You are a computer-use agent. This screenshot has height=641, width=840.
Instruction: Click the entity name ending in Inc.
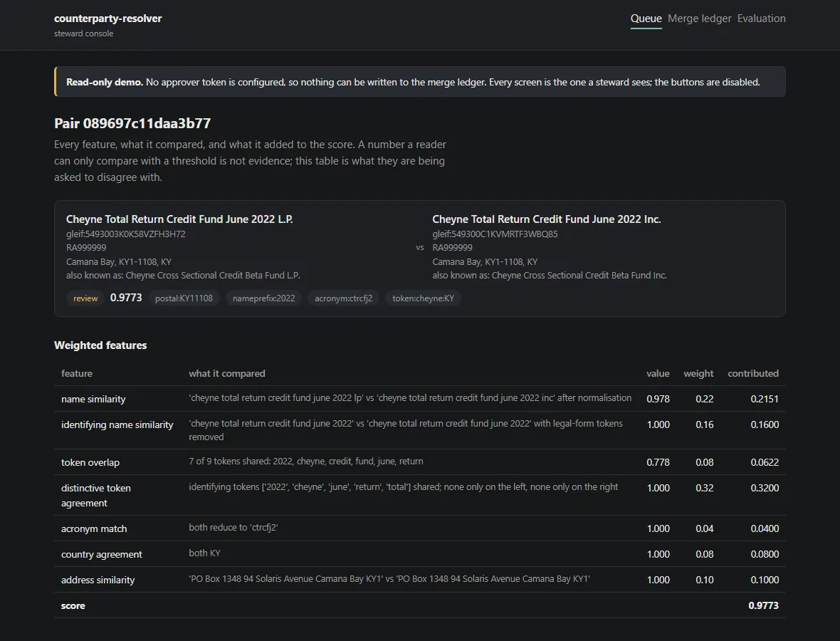pos(547,219)
